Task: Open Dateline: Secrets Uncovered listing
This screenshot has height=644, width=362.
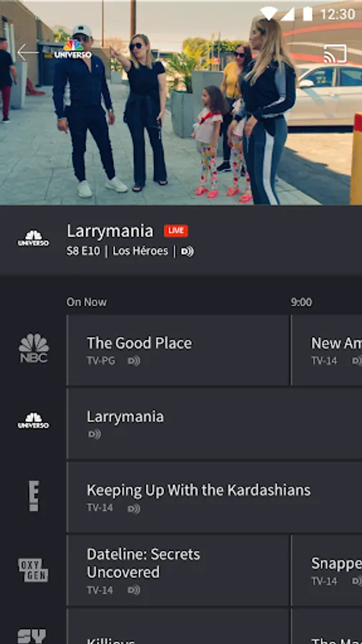Action: tap(178, 570)
